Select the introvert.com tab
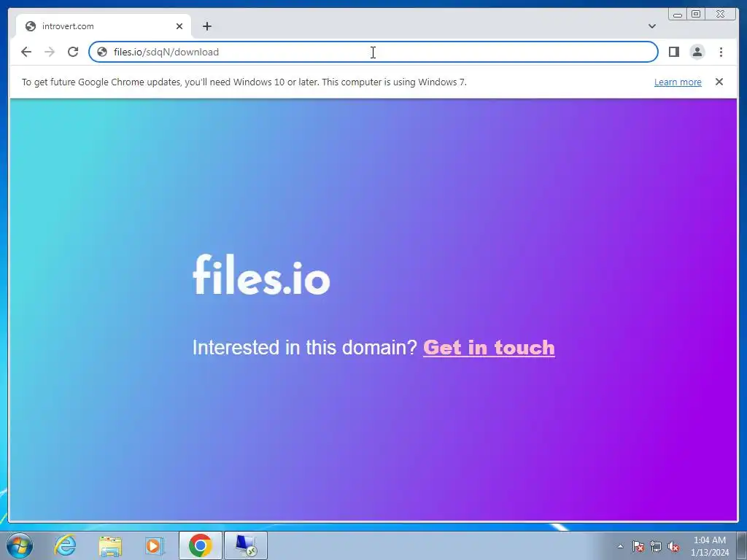The image size is (747, 560). click(x=104, y=26)
